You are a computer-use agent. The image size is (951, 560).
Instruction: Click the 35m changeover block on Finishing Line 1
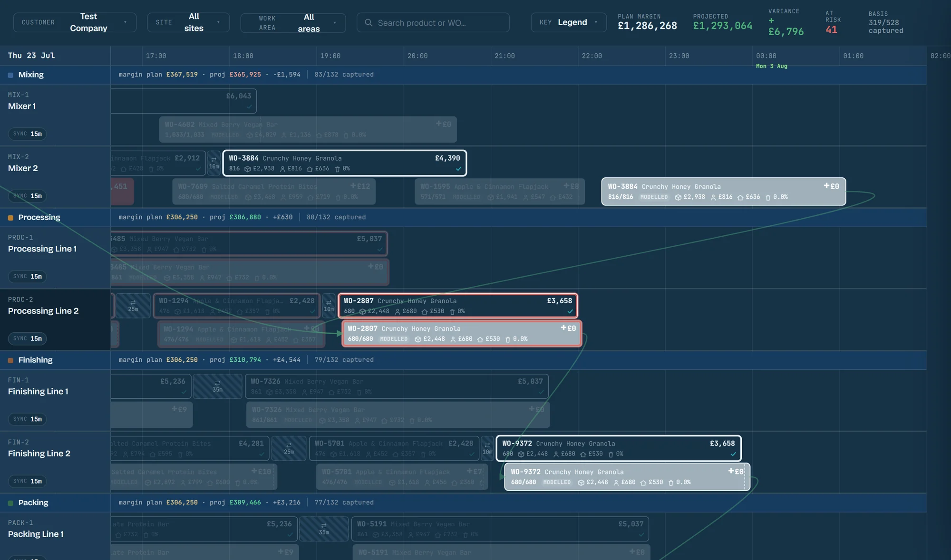click(217, 386)
